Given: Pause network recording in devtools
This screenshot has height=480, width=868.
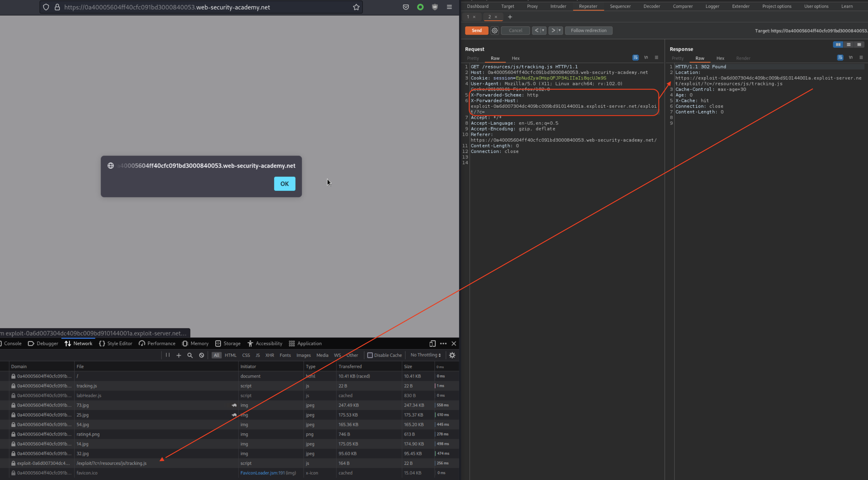Looking at the screenshot, I should pos(167,355).
